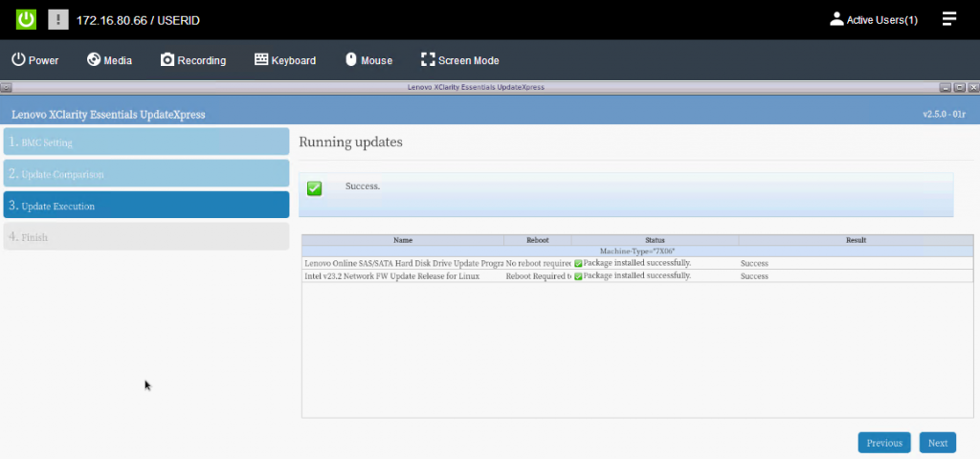Click the Result column header

(857, 240)
